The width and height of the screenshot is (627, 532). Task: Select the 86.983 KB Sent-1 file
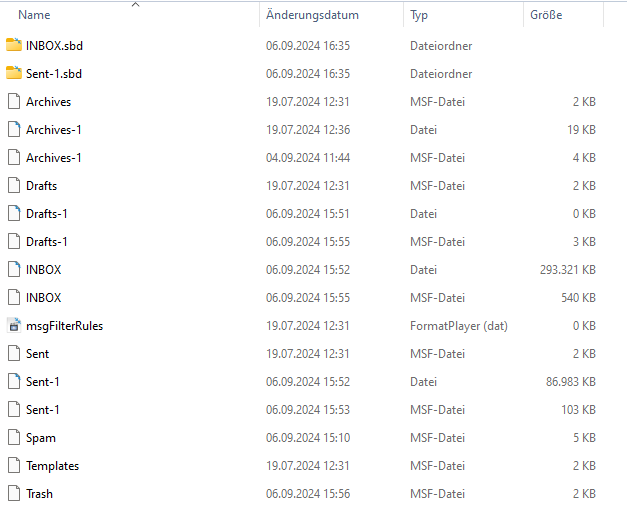point(43,381)
